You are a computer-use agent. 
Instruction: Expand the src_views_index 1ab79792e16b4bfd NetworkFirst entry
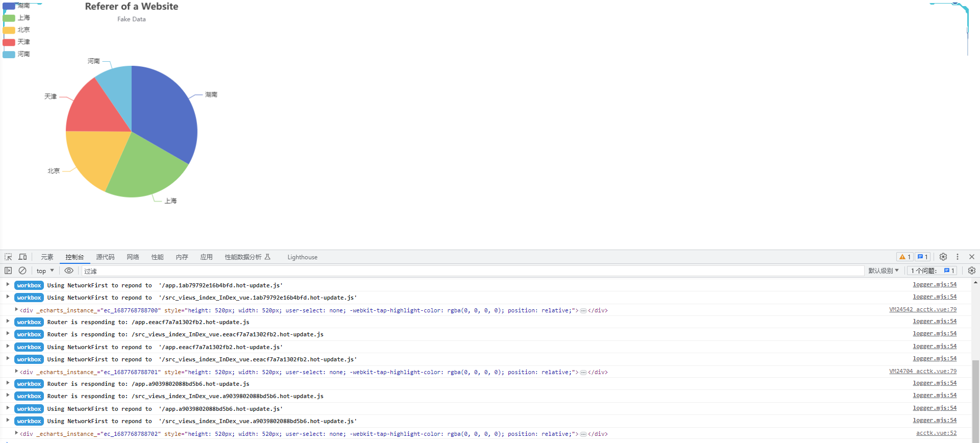coord(8,297)
